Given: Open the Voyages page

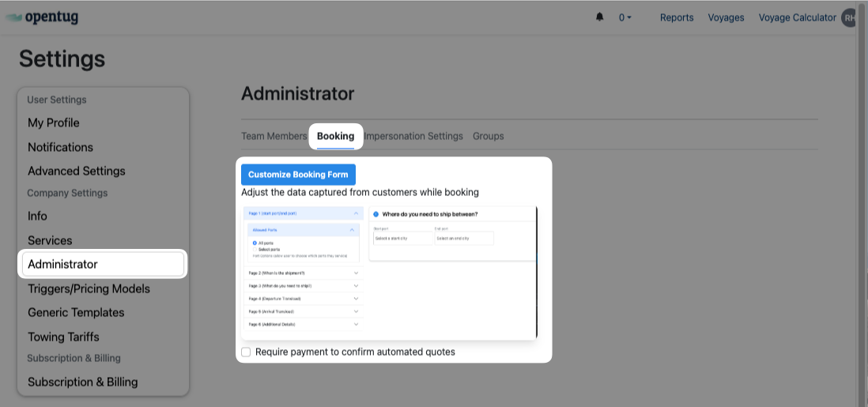Looking at the screenshot, I should click(x=726, y=17).
